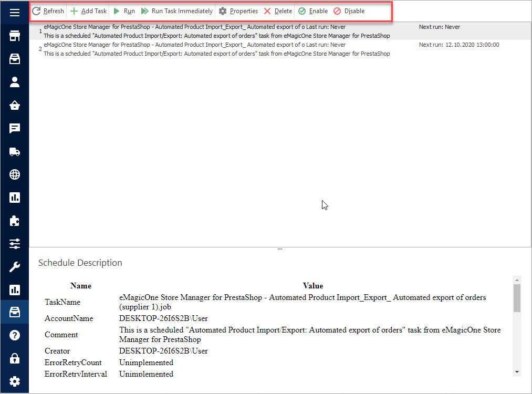This screenshot has height=394, width=532.
Task: Click the TaskName value ending with (supplier 1).job
Action: point(302,302)
